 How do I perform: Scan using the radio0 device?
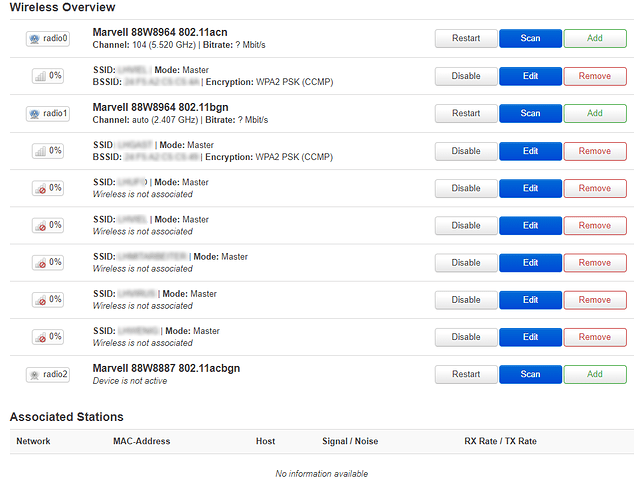point(530,38)
